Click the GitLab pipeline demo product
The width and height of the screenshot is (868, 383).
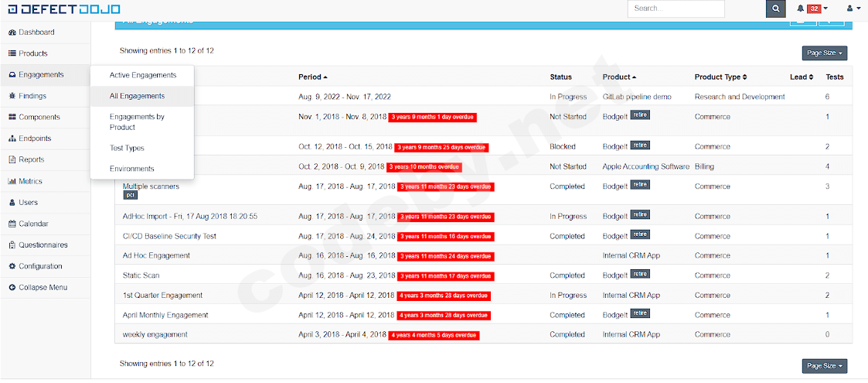[637, 97]
